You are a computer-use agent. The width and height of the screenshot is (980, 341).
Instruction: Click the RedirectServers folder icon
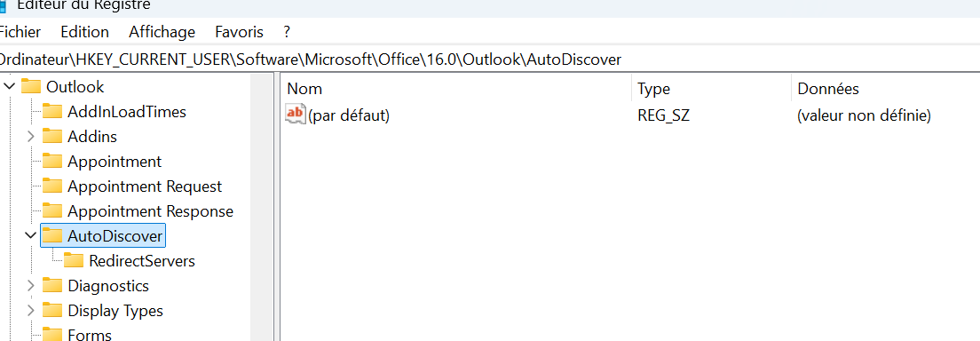coord(74,260)
